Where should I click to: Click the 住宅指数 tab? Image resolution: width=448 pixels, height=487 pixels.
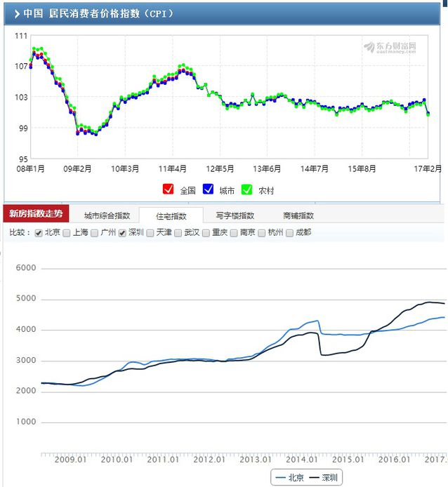pos(171,215)
